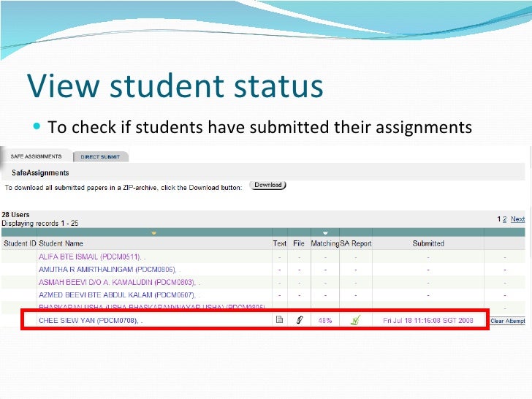This screenshot has width=532, height=399.
Task: Click the 28 Users count text
Action: tap(15, 215)
